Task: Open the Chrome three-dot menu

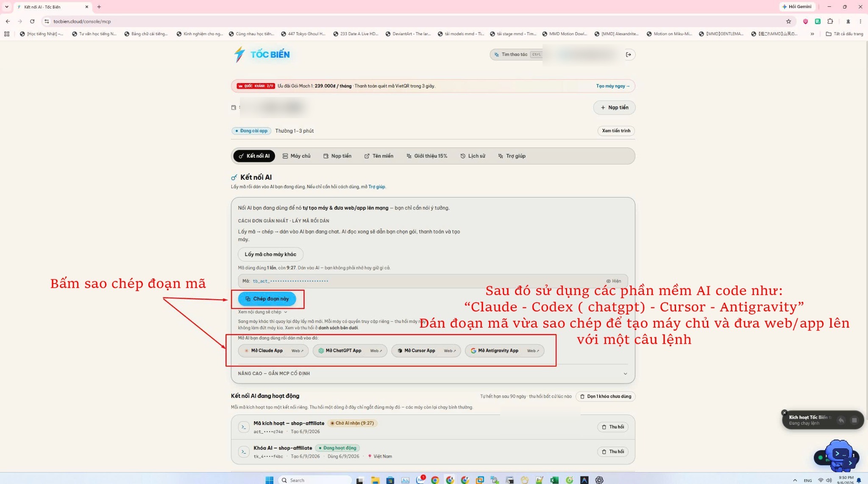Action: point(860,21)
